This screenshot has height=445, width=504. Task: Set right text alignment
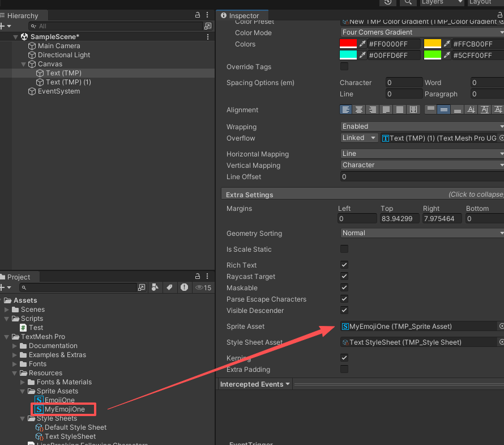[373, 110]
